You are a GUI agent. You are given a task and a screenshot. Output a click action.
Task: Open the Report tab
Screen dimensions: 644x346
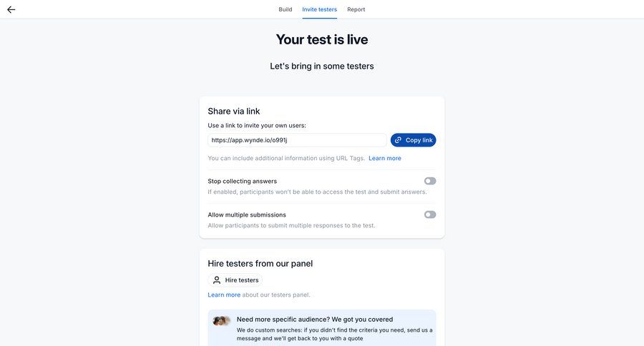tap(356, 9)
